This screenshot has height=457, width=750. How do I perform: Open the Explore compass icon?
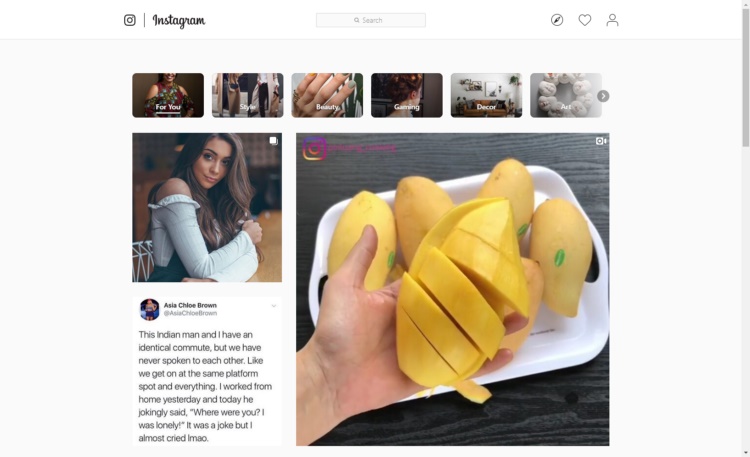(557, 20)
